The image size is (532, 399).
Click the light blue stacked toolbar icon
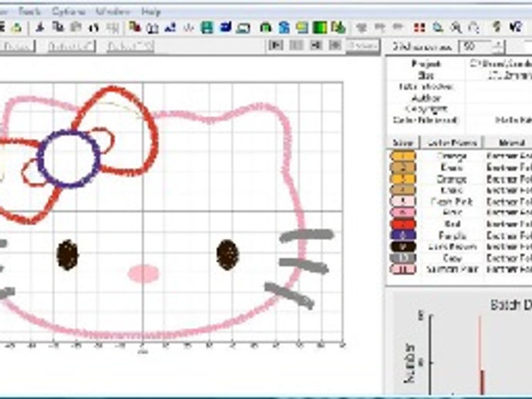(284, 28)
